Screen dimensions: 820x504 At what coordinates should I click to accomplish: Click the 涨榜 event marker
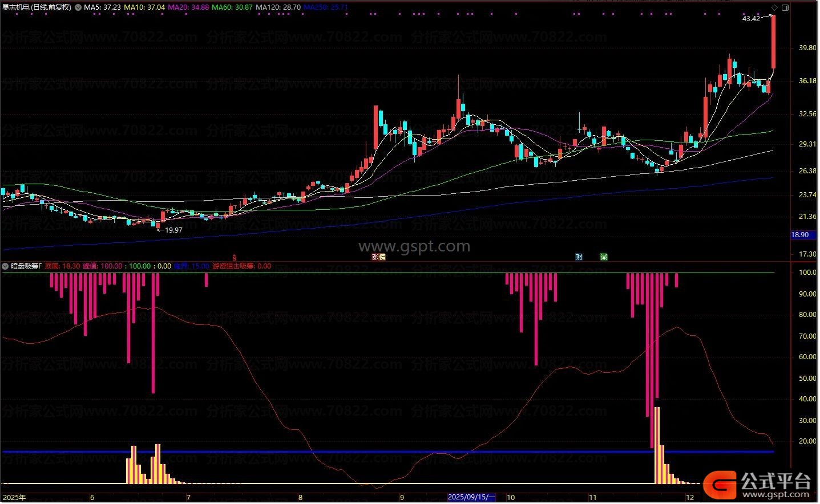tap(378, 257)
